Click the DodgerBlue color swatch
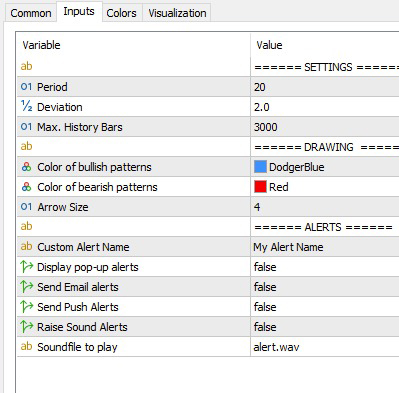Image resolution: width=399 pixels, height=393 pixels. [x=260, y=167]
